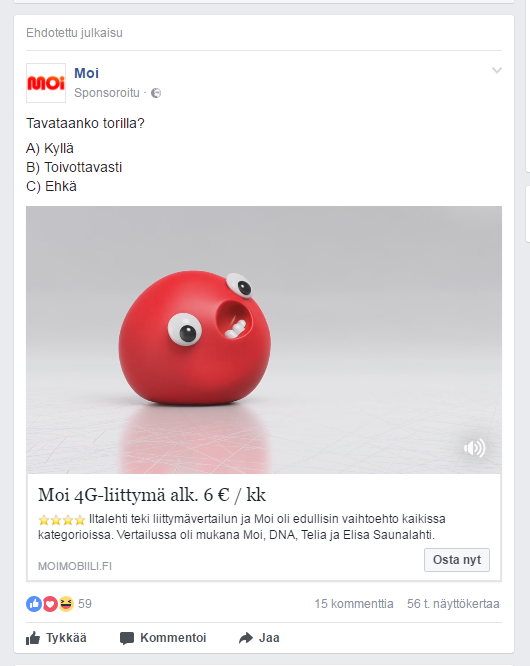This screenshot has height=666, width=530.
Task: Click the Iltalehti comparison description text
Action: 242,527
